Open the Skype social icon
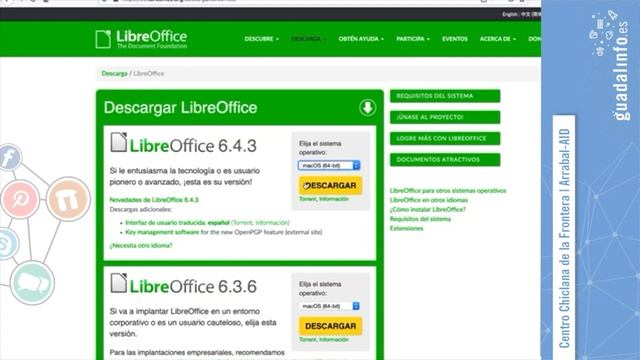The image size is (640, 360). click(x=8, y=244)
